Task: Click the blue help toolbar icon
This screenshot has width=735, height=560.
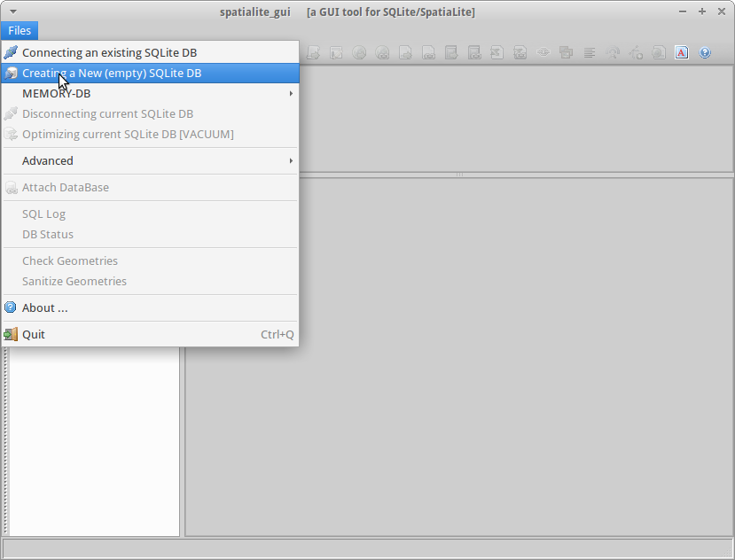Action: click(x=705, y=52)
